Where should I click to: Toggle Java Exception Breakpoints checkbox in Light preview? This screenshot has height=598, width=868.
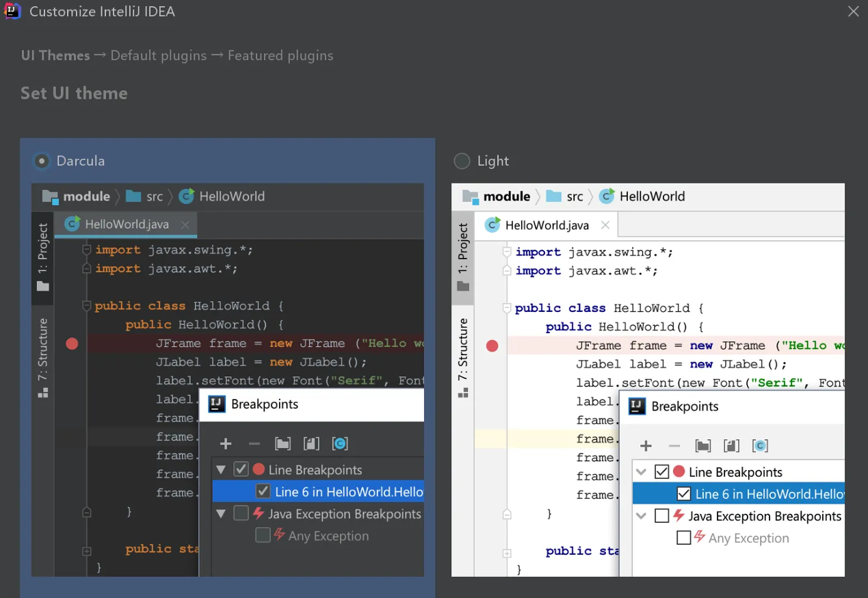661,515
